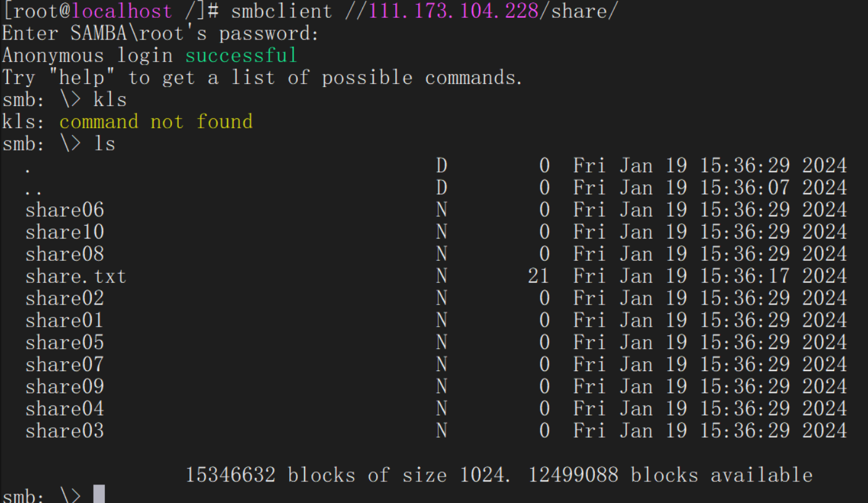868x503 pixels.
Task: Click the share.txt file entry
Action: pos(75,277)
